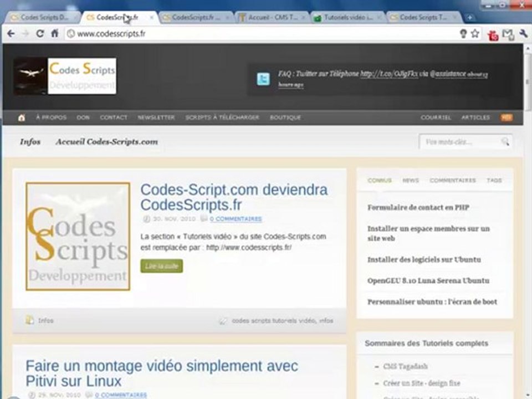Open Créer un Site - design fixe link
Image resolution: width=532 pixels, height=399 pixels.
tap(422, 383)
